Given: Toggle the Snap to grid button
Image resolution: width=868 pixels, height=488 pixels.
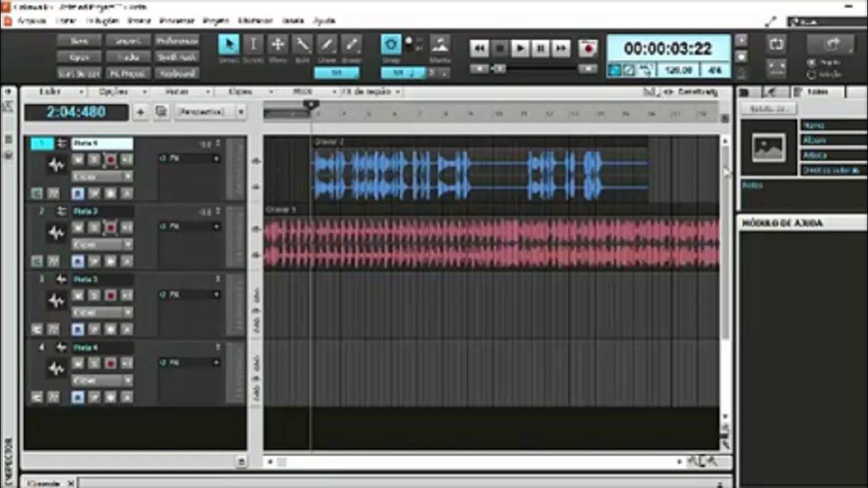Looking at the screenshot, I should pos(391,45).
